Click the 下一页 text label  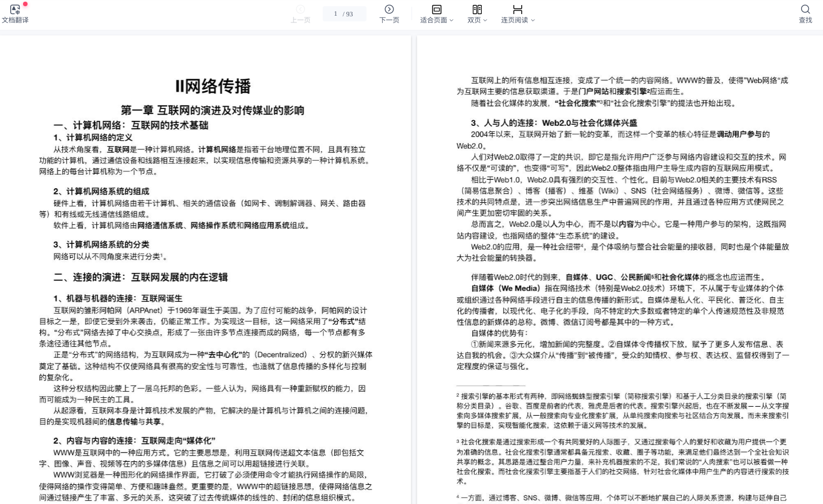pyautogui.click(x=389, y=20)
